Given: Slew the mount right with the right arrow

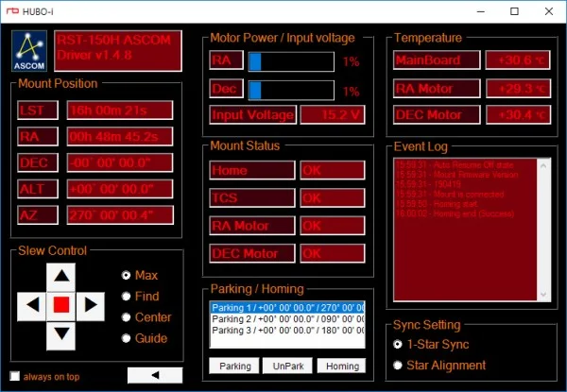Looking at the screenshot, I should click(x=91, y=306).
